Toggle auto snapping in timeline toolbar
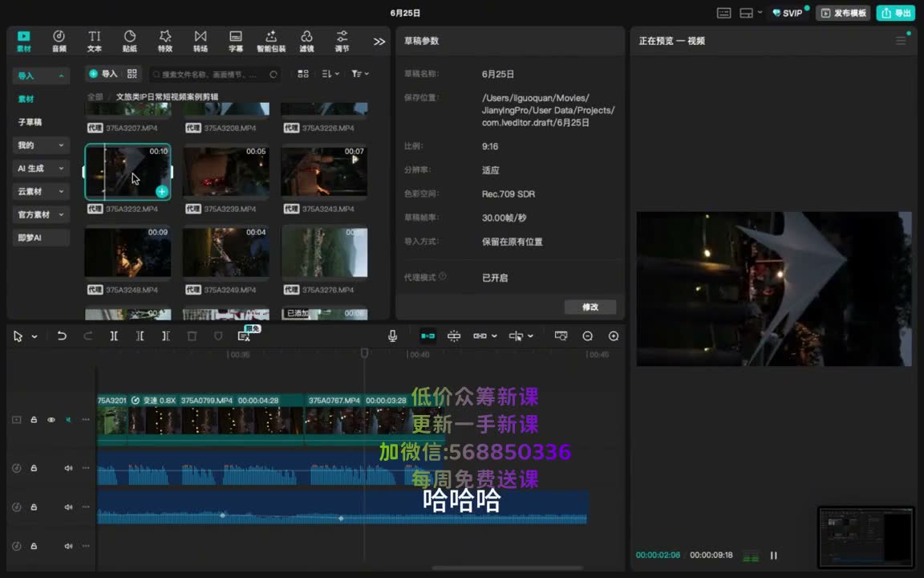This screenshot has width=924, height=578. (454, 336)
